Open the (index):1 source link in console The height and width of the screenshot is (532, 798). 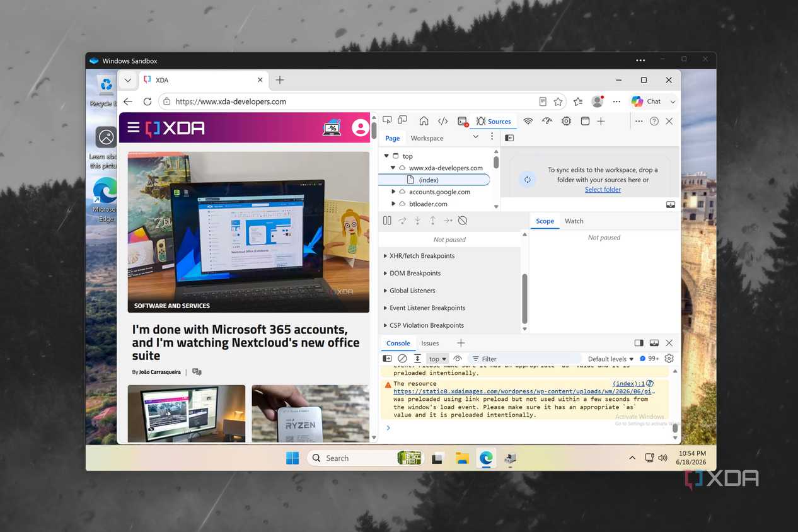(x=628, y=383)
